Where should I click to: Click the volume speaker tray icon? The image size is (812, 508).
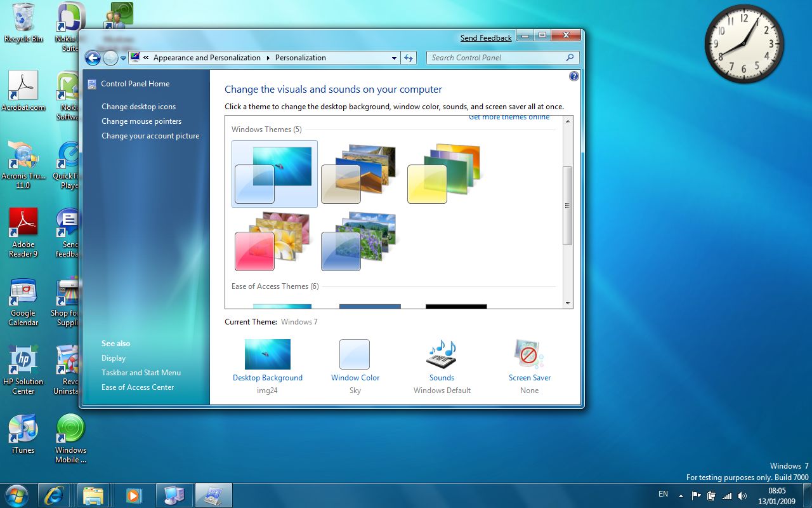tap(742, 495)
